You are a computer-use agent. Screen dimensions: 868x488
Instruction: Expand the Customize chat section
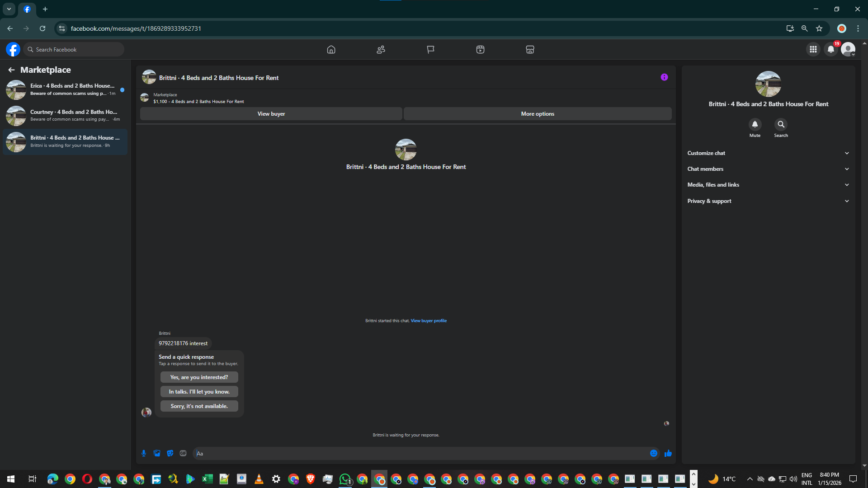tap(768, 153)
